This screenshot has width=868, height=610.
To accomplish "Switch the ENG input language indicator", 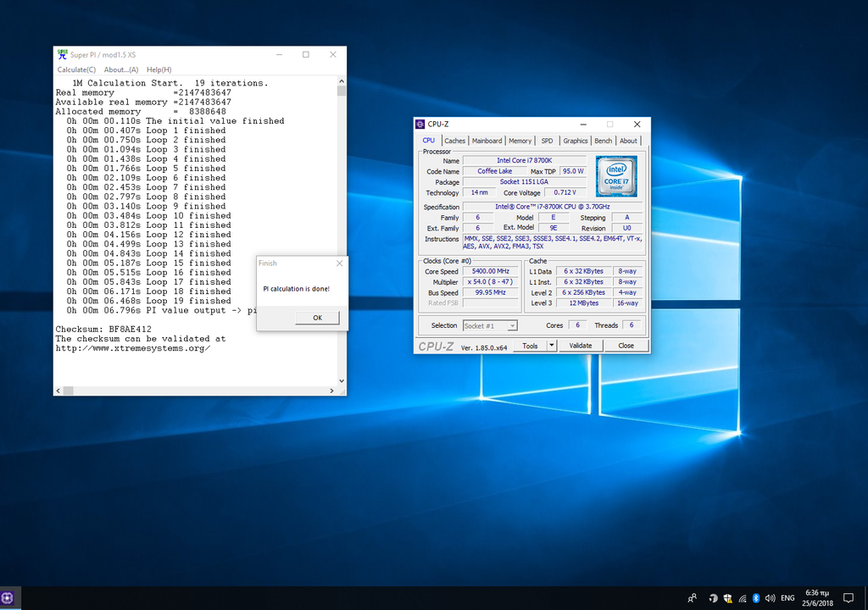I will coord(787,598).
